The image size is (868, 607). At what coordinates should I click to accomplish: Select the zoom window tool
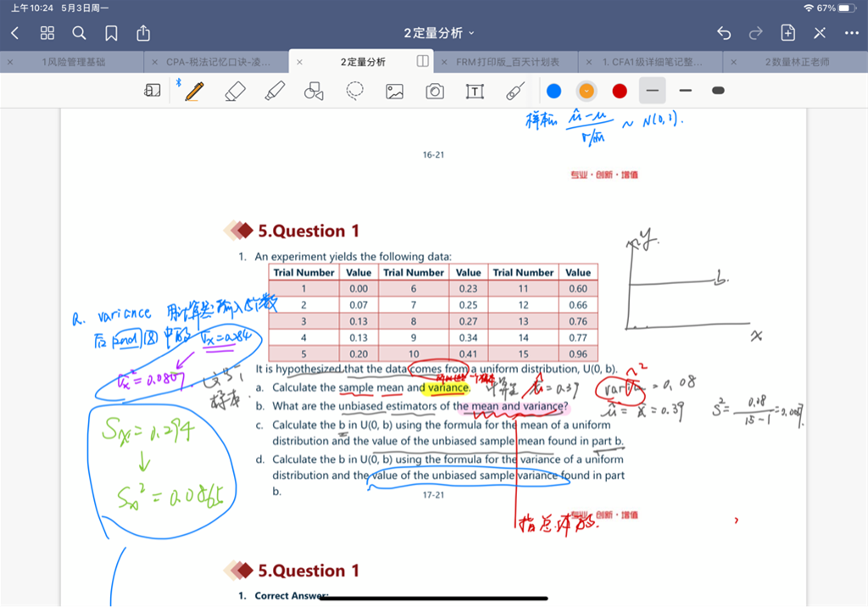pos(153,90)
